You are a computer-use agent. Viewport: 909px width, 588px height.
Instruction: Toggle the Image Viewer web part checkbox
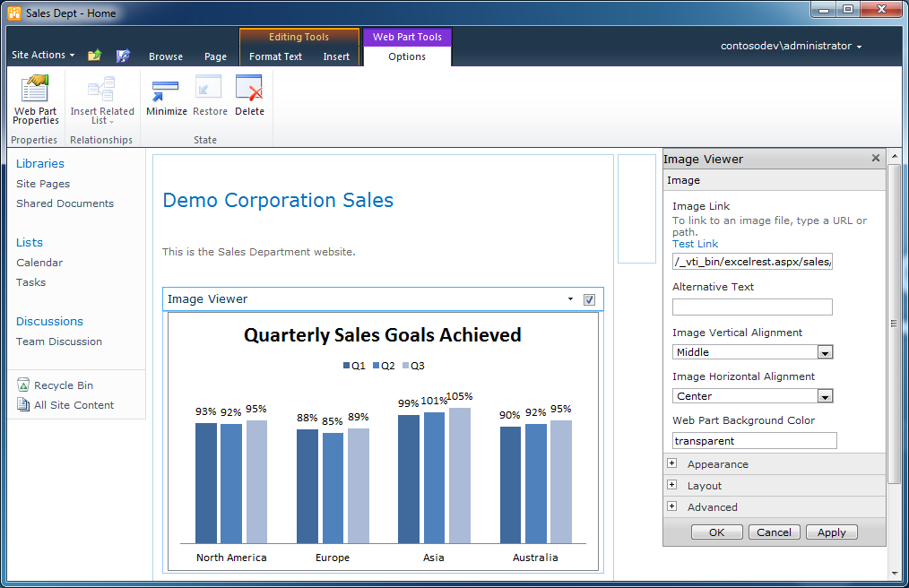click(589, 299)
